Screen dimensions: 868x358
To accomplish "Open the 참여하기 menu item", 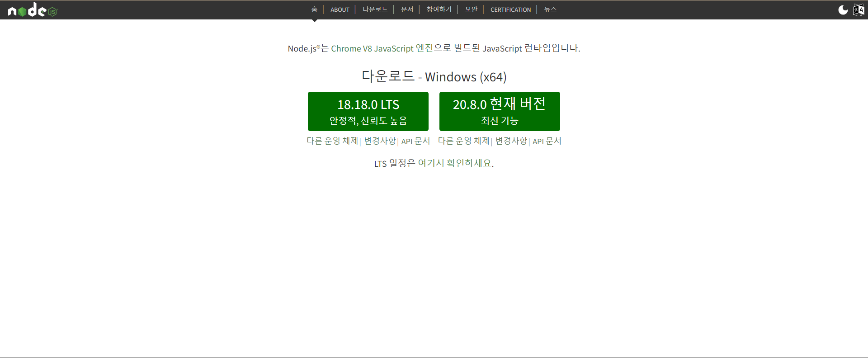I will click(x=439, y=9).
